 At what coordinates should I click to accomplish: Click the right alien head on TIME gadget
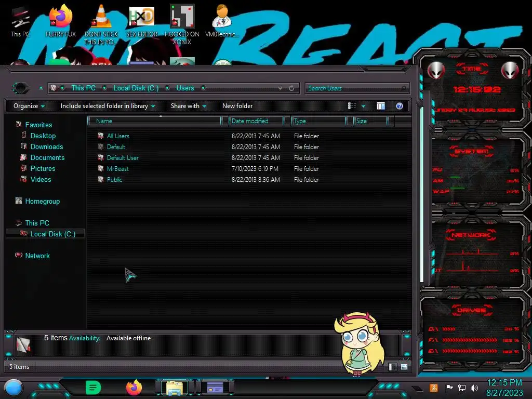tap(510, 70)
